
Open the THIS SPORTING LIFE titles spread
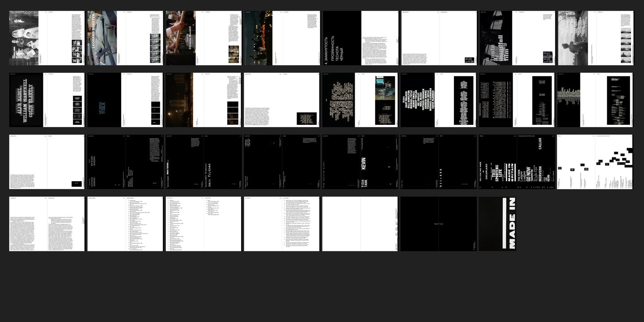pos(517,162)
